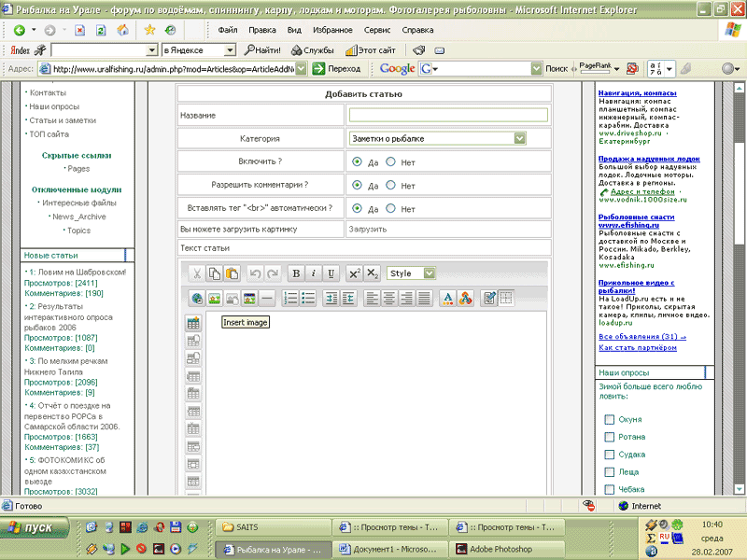Open the Сервис menu
Viewport: 747px width, 560px height.
377,30
